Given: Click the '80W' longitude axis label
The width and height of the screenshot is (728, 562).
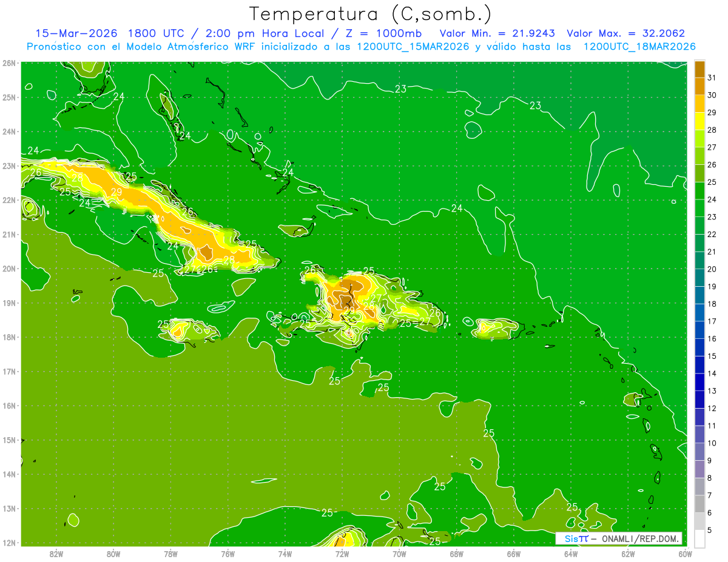Looking at the screenshot, I should click(113, 553).
